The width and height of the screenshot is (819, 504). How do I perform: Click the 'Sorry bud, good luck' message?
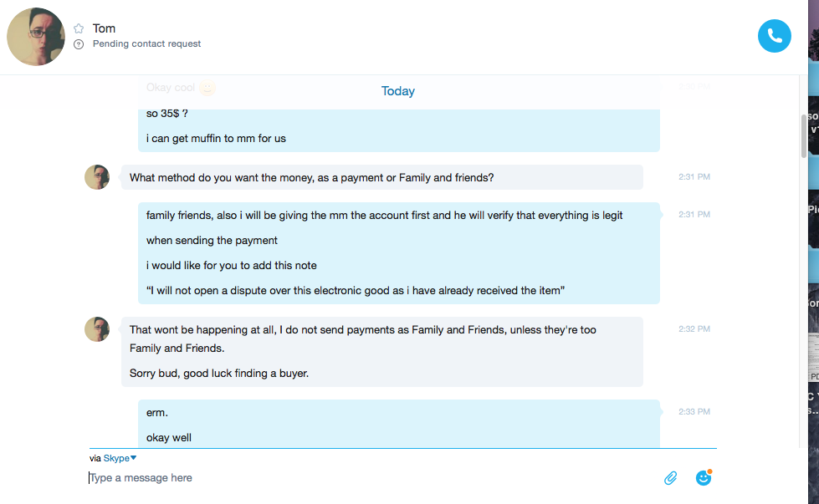click(x=219, y=374)
